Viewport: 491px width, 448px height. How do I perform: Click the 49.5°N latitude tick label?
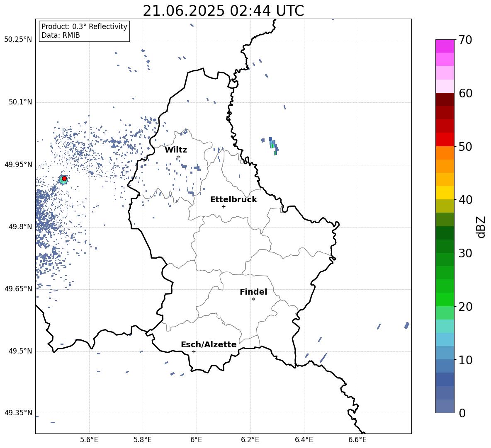20,351
